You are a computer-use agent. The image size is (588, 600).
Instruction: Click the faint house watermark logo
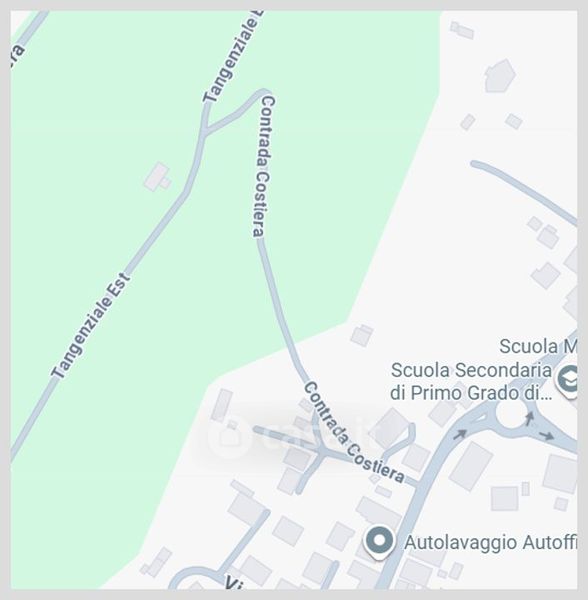point(229,437)
